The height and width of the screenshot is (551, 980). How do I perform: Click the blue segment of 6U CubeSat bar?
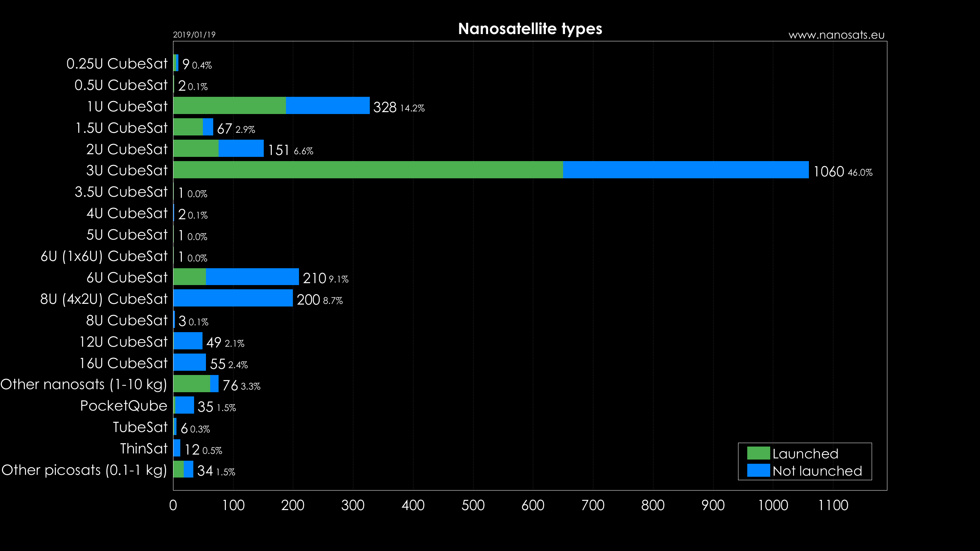[x=252, y=277]
